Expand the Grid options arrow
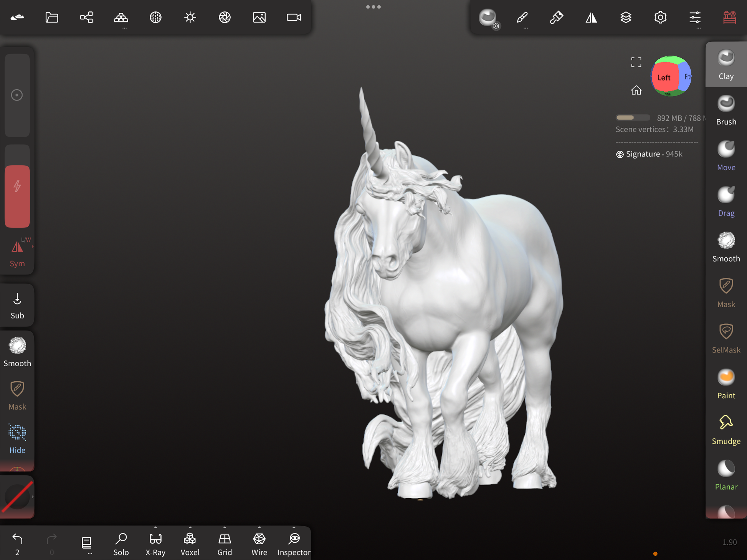The width and height of the screenshot is (747, 560). [225, 527]
